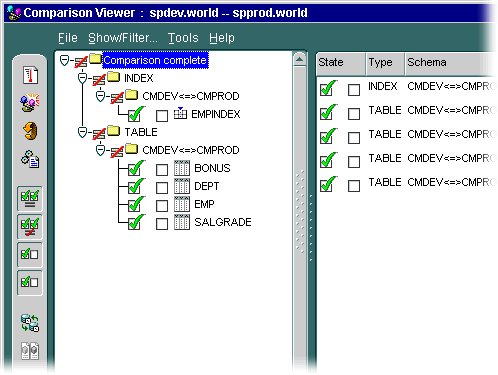Click INDEX type cell in the list
This screenshot has height=375, width=498.
(383, 86)
